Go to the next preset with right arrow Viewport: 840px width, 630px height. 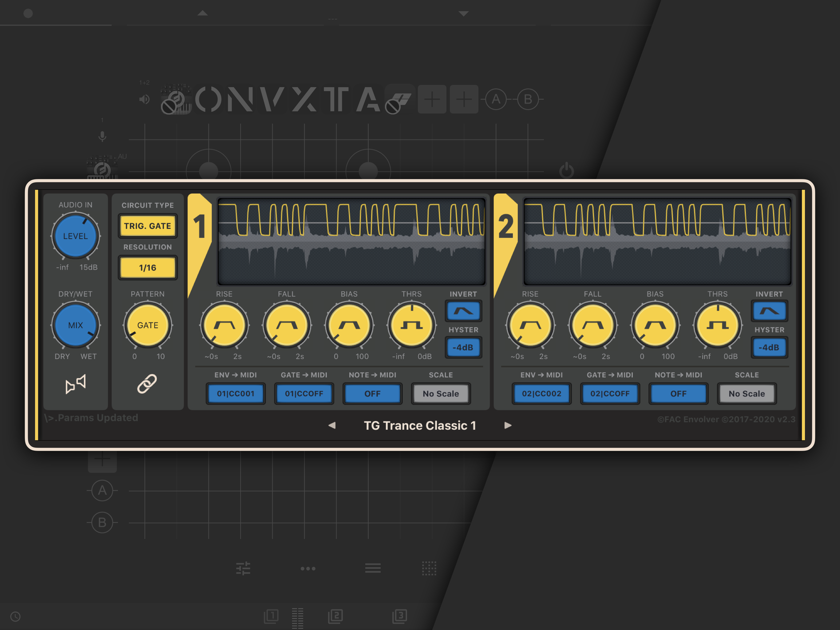tap(508, 425)
